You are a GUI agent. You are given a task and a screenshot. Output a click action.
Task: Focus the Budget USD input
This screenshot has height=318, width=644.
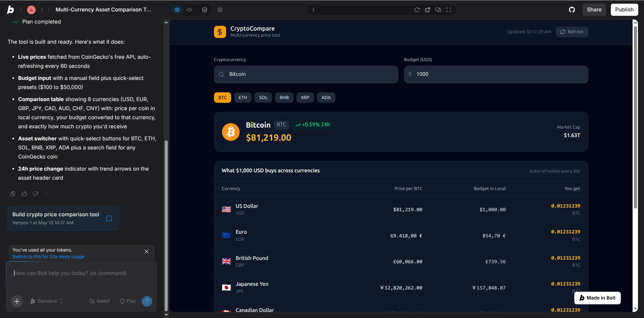tap(496, 75)
